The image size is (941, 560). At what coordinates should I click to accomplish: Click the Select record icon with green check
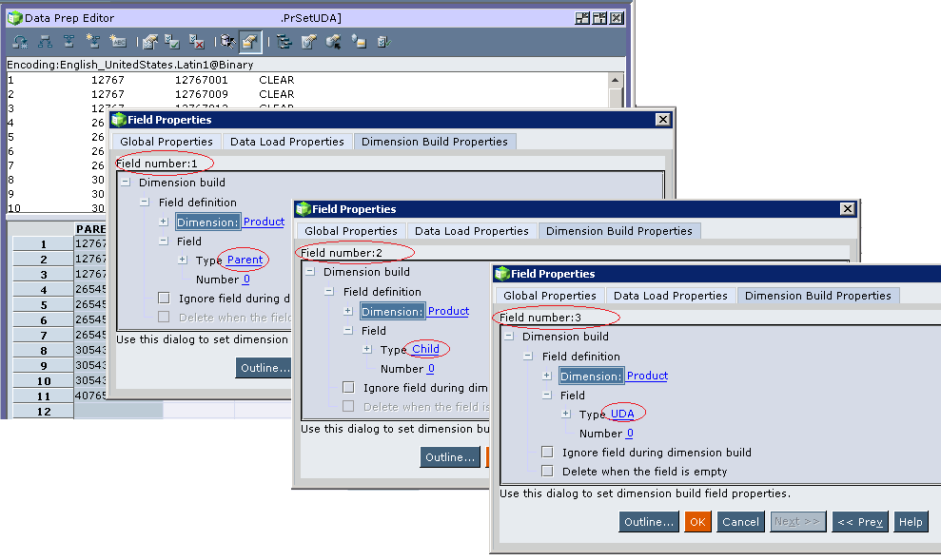click(173, 42)
